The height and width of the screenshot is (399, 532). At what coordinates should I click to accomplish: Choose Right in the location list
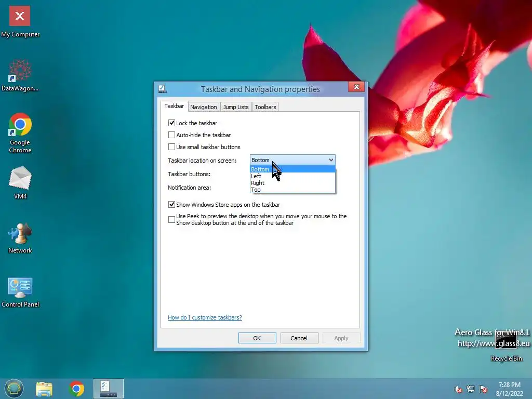[x=293, y=183]
